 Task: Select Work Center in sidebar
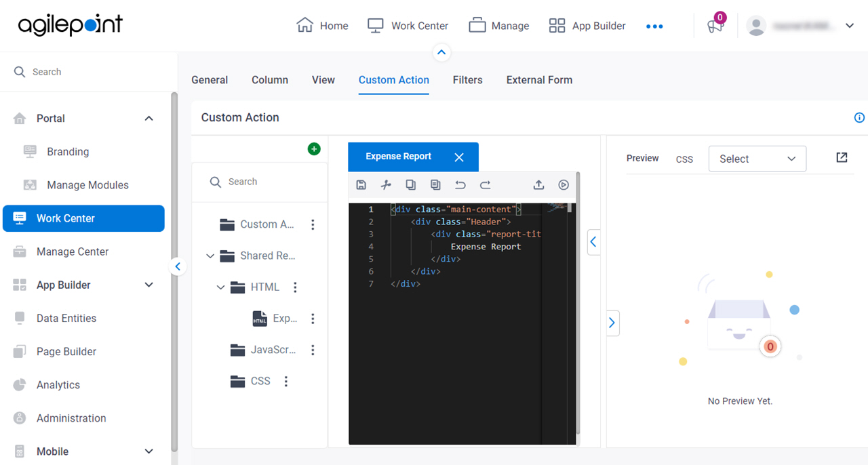(83, 218)
